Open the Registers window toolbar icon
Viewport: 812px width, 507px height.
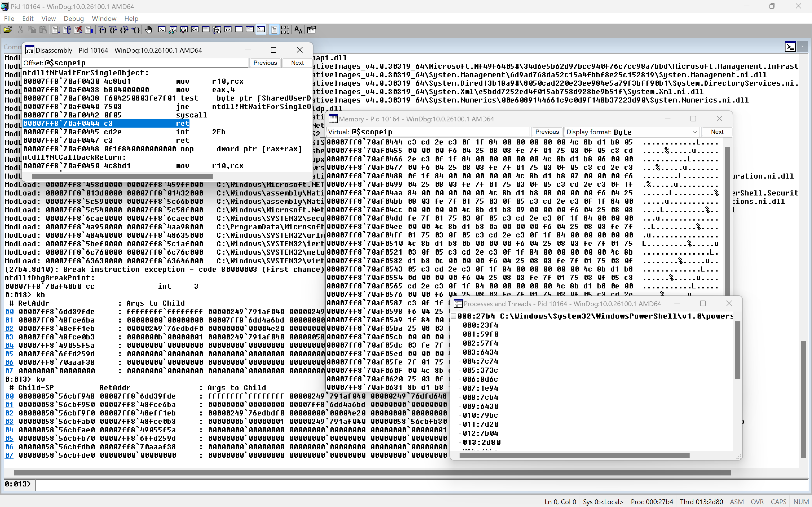pos(195,30)
